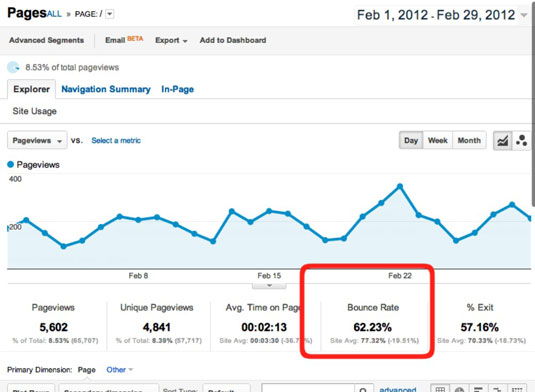Select the pivot table view icon
The image size is (535, 392).
(x=517, y=389)
